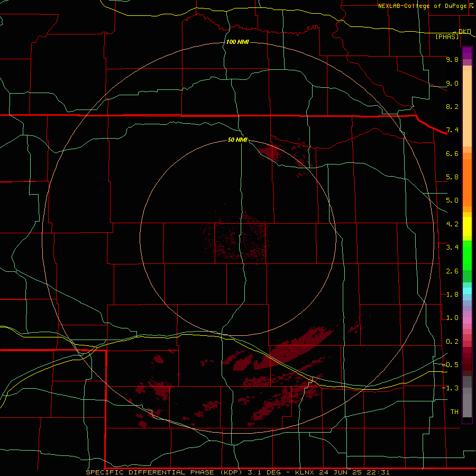The height and width of the screenshot is (476, 476).
Task: Pick the pink segment of color bar
Action: (467, 321)
